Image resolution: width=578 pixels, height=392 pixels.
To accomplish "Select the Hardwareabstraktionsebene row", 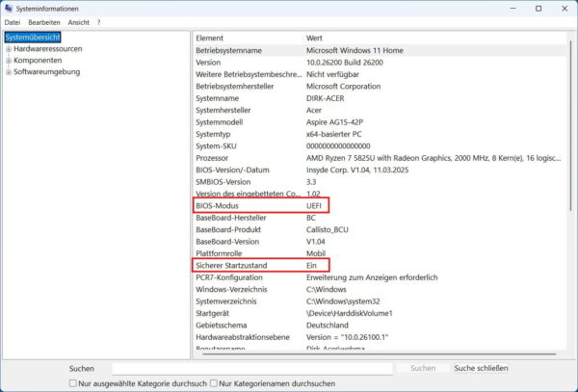I will pyautogui.click(x=380, y=337).
